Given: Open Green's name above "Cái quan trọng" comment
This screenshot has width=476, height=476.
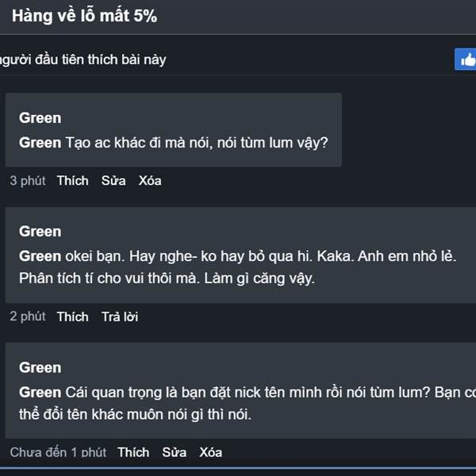Looking at the screenshot, I should pyautogui.click(x=40, y=367).
